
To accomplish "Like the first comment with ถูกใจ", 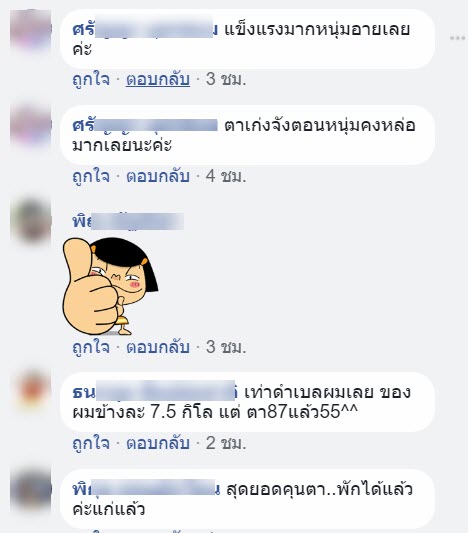I will click(x=91, y=80).
